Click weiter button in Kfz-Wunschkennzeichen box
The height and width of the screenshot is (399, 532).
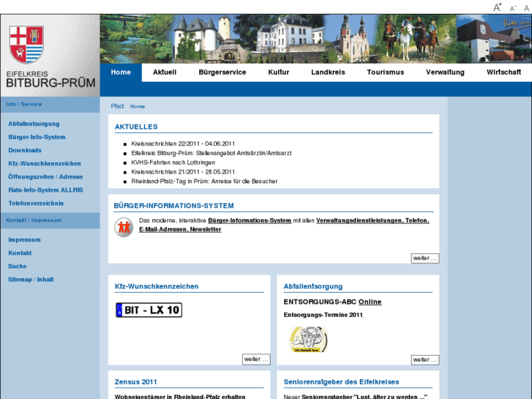[x=256, y=359]
